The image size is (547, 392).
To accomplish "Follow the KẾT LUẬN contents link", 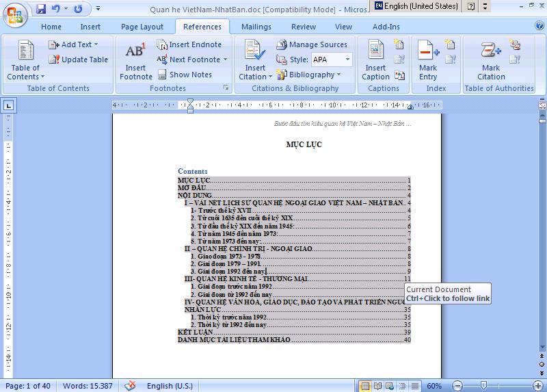I will (195, 332).
